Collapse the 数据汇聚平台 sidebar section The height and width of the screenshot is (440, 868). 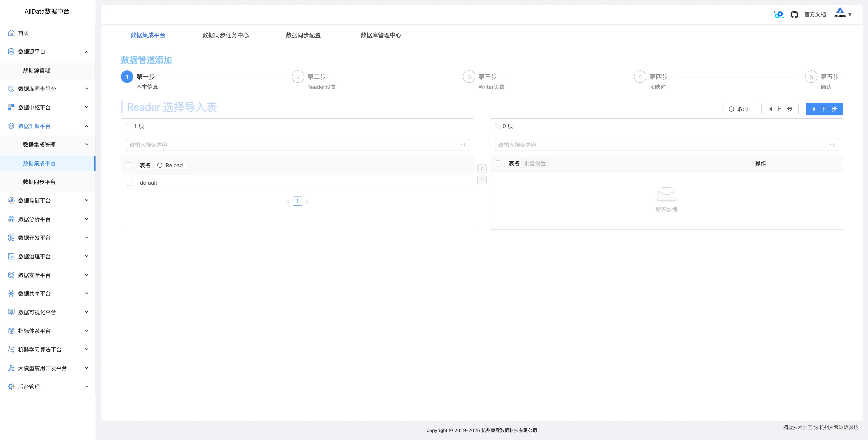click(86, 126)
